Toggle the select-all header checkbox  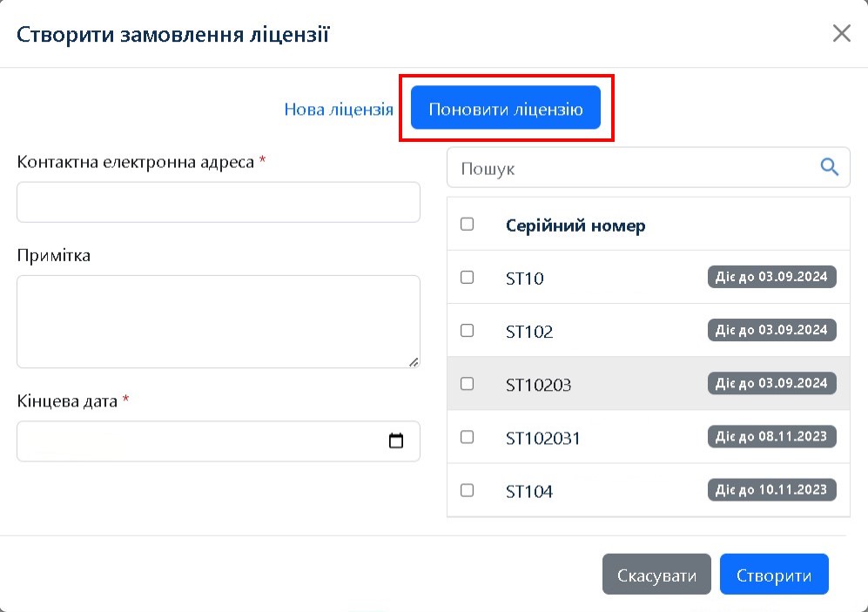click(467, 225)
